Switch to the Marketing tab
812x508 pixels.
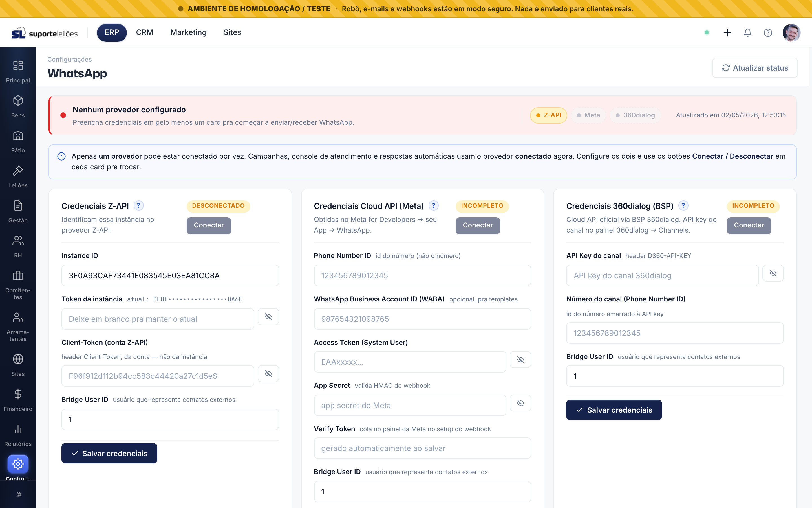[x=188, y=32]
